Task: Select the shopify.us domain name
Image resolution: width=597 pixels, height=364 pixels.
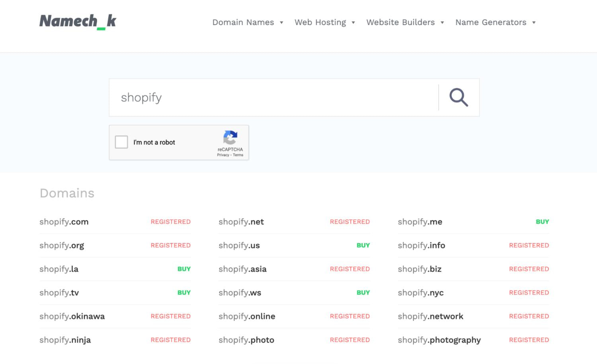Action: (x=239, y=245)
